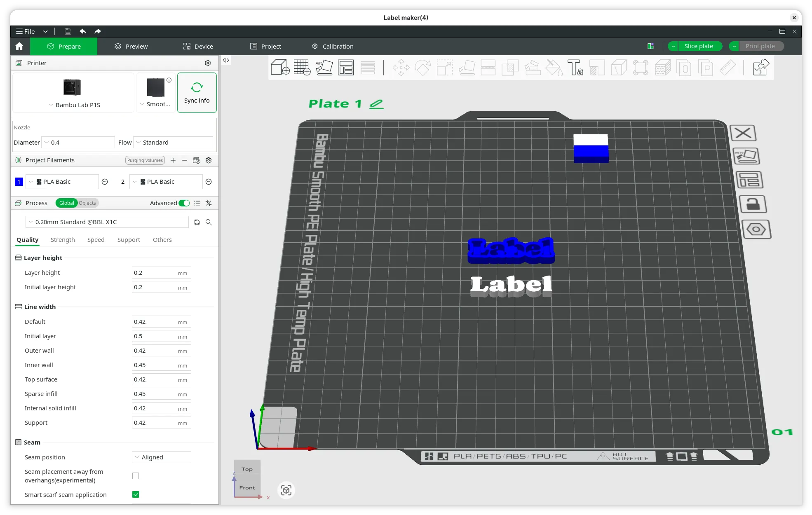Click filament 2 white color swatch
The width and height of the screenshot is (812, 515).
point(123,182)
